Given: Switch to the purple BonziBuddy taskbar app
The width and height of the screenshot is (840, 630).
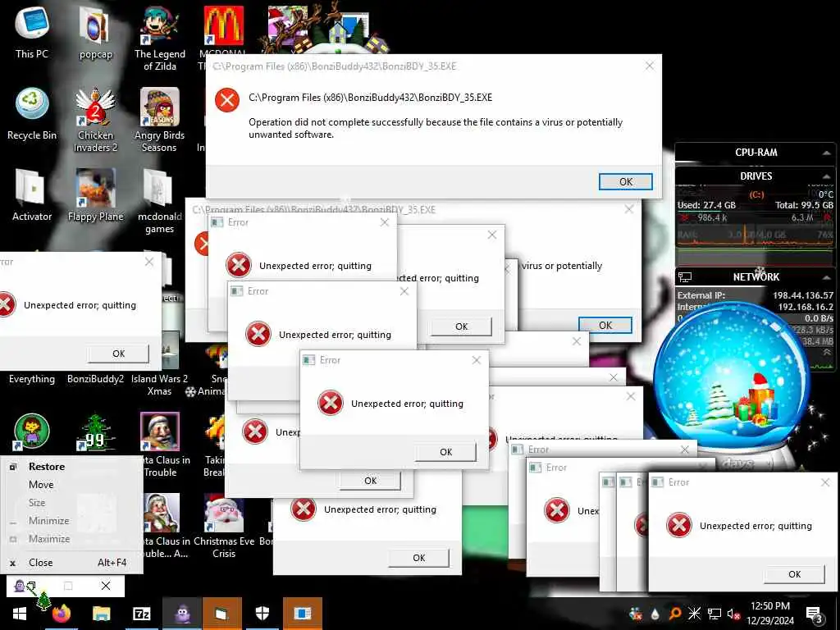Looking at the screenshot, I should tap(182, 614).
